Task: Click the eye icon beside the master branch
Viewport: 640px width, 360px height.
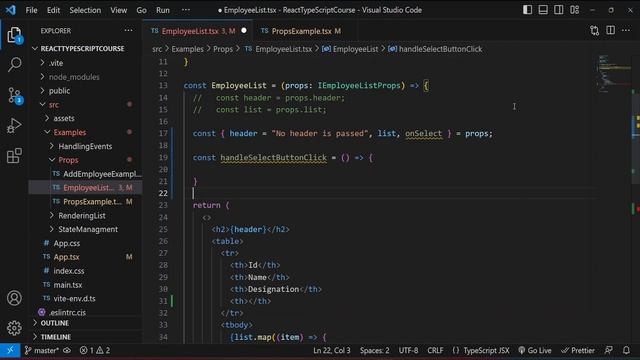Action: click(x=67, y=351)
